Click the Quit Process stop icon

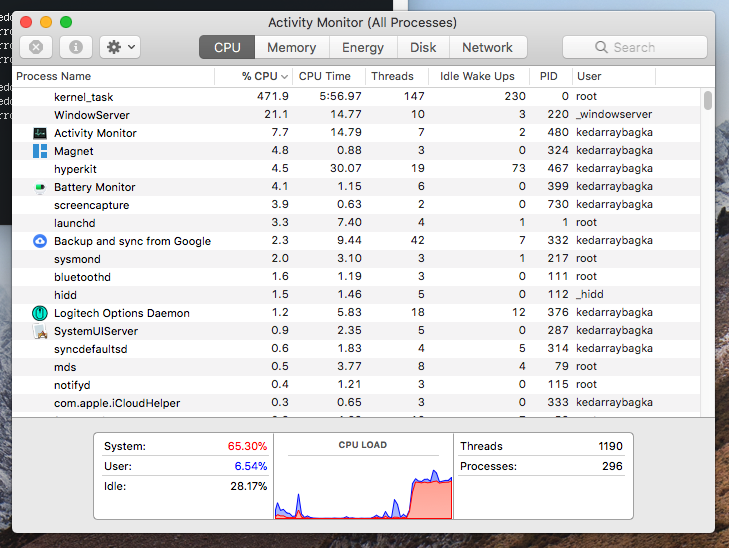pyautogui.click(x=36, y=47)
